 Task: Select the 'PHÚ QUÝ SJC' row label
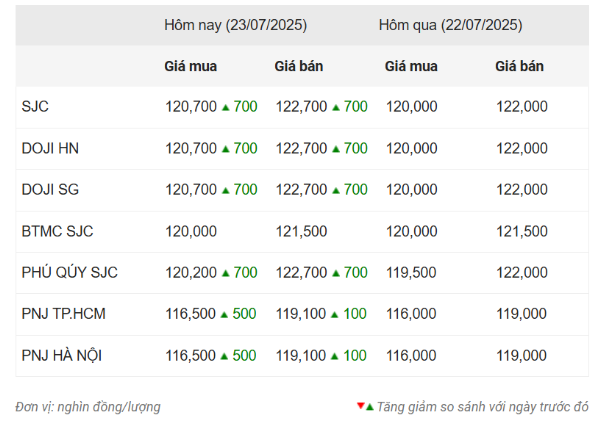(69, 273)
